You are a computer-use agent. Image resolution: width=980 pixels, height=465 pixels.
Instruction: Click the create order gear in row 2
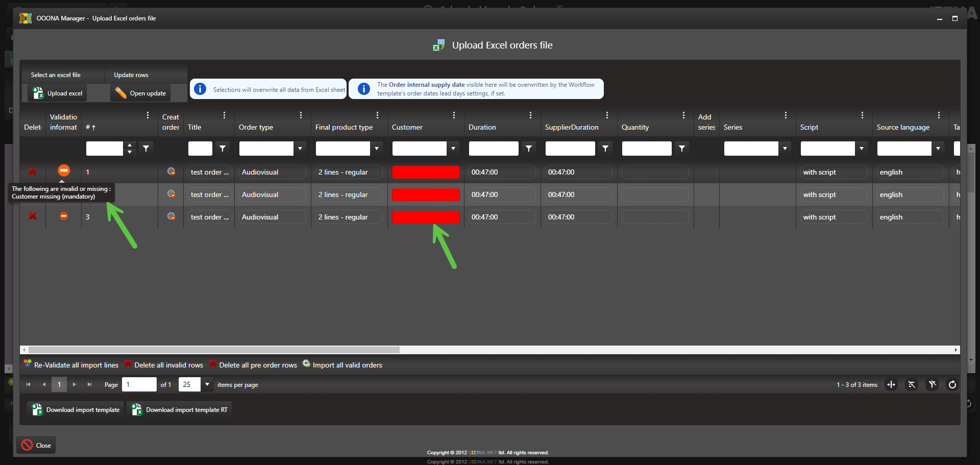[171, 194]
